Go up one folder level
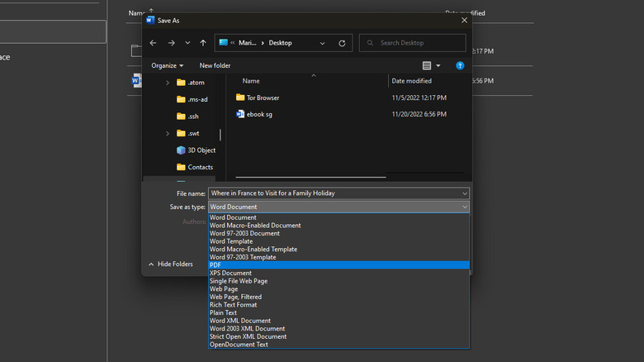 tap(203, 43)
